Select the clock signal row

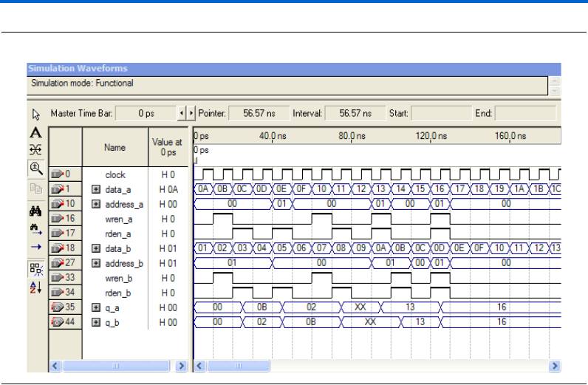click(x=114, y=175)
